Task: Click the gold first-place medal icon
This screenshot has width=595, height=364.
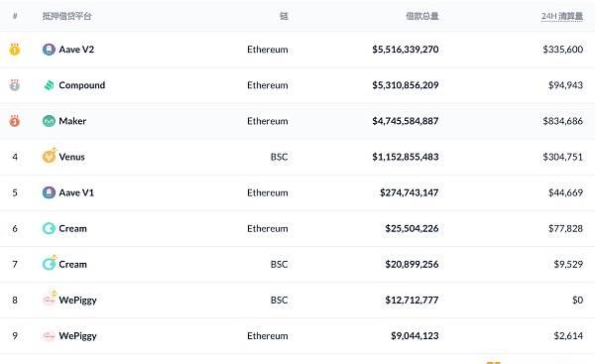Action: pos(15,50)
